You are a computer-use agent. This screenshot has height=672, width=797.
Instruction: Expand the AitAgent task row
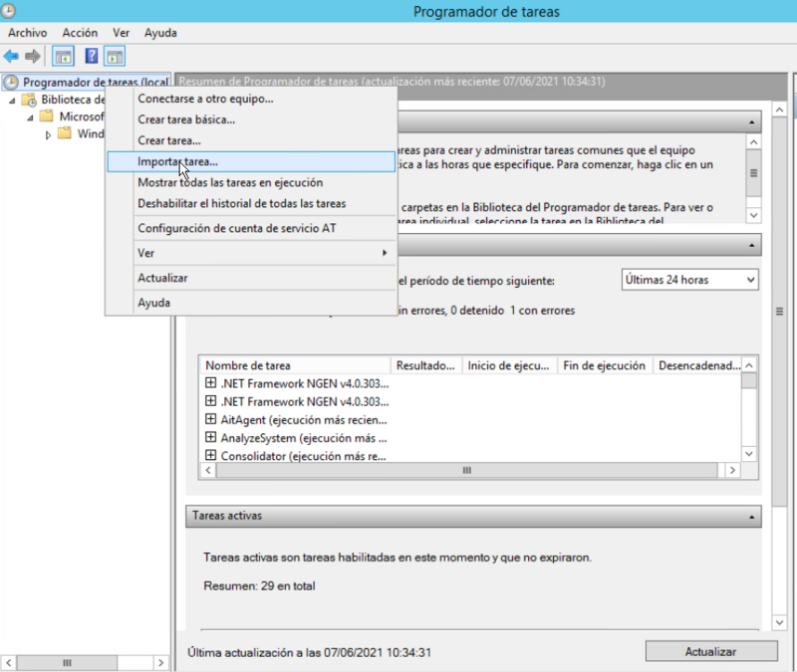(210, 419)
